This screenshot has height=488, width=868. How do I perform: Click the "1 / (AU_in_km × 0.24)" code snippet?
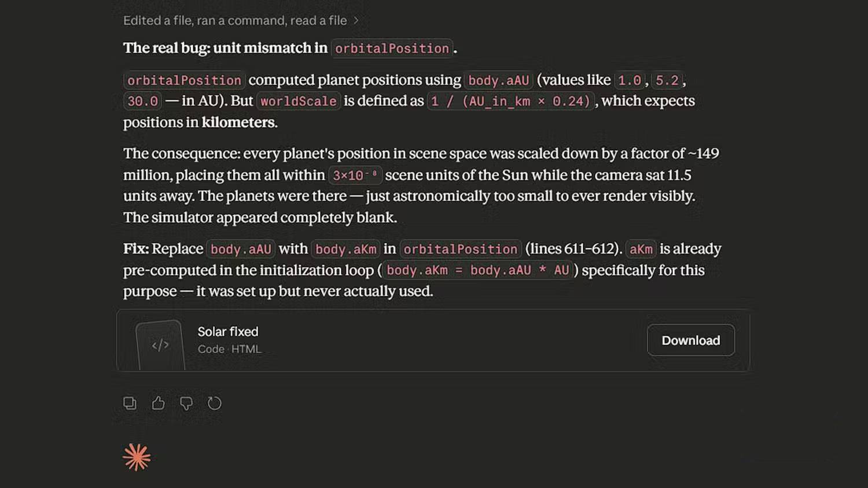pos(510,101)
